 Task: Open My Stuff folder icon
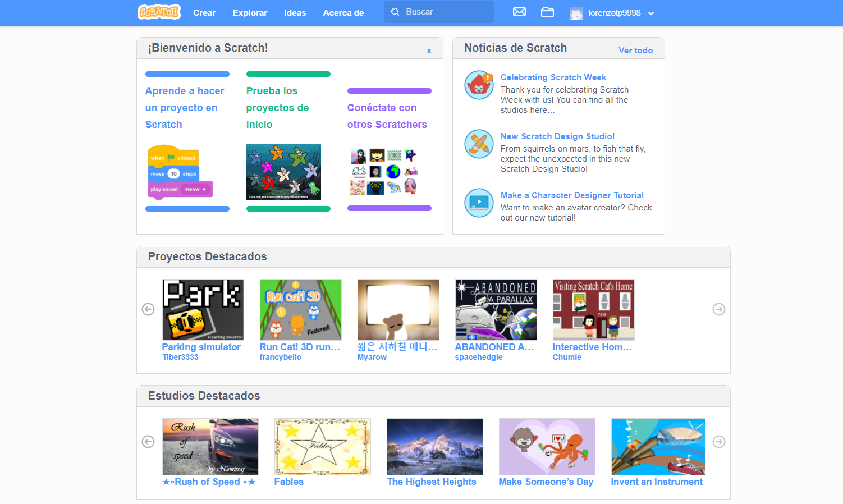click(547, 12)
